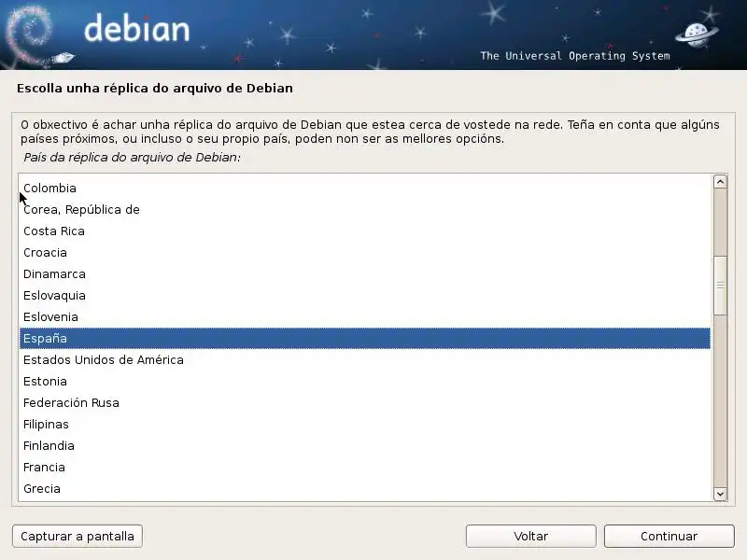747x560 pixels.
Task: Pick Filipinas in the list
Action: click(x=365, y=424)
